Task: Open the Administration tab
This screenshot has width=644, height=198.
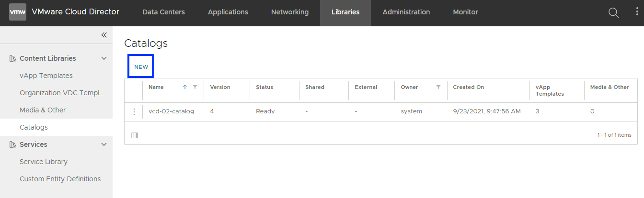Action: click(406, 12)
